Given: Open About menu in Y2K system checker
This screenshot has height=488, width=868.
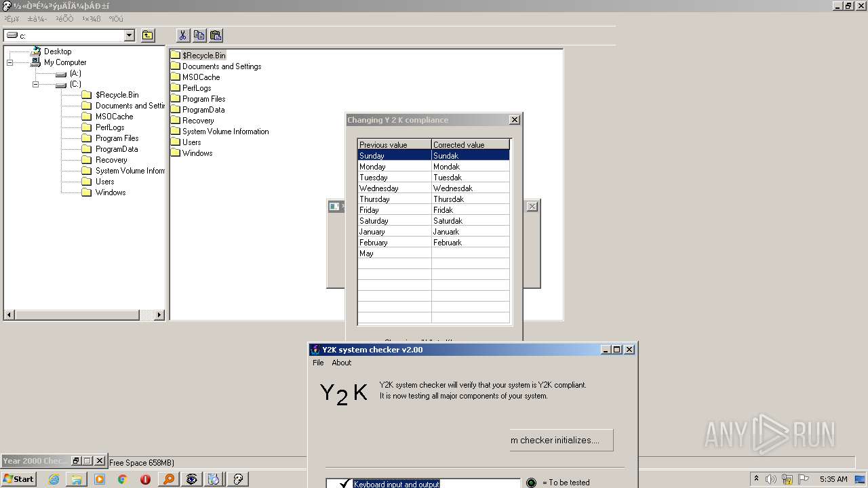Looking at the screenshot, I should pyautogui.click(x=341, y=363).
